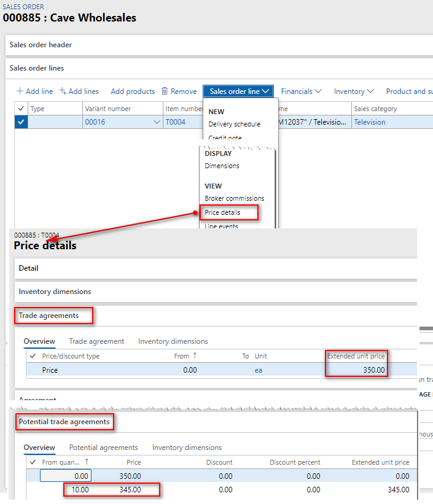Expand the Detail section in Price details
433x504 pixels.
click(x=29, y=268)
